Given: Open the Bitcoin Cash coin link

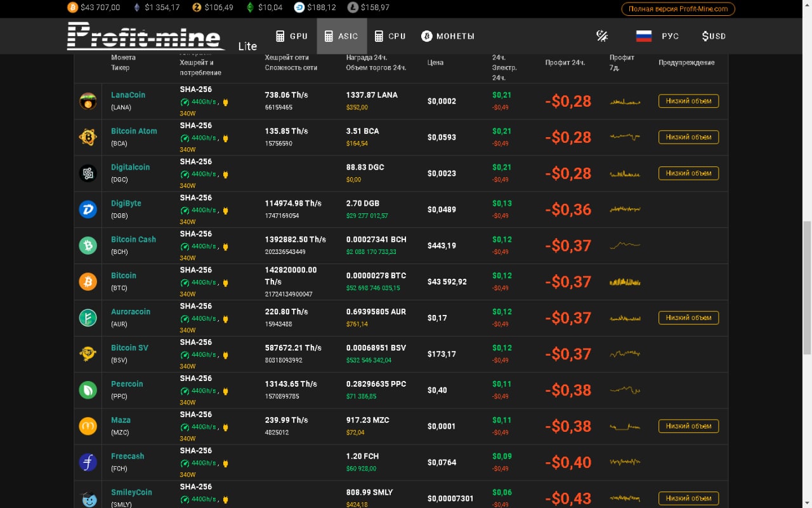Looking at the screenshot, I should click(x=133, y=239).
